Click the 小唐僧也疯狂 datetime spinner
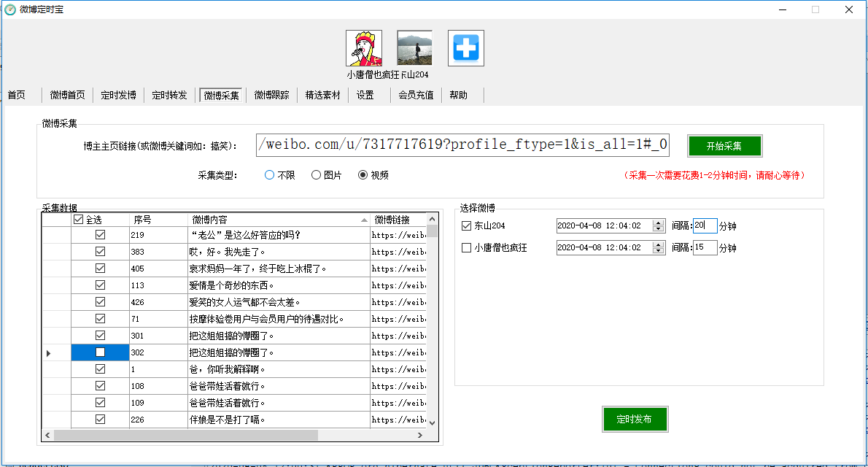This screenshot has width=868, height=467. point(659,248)
